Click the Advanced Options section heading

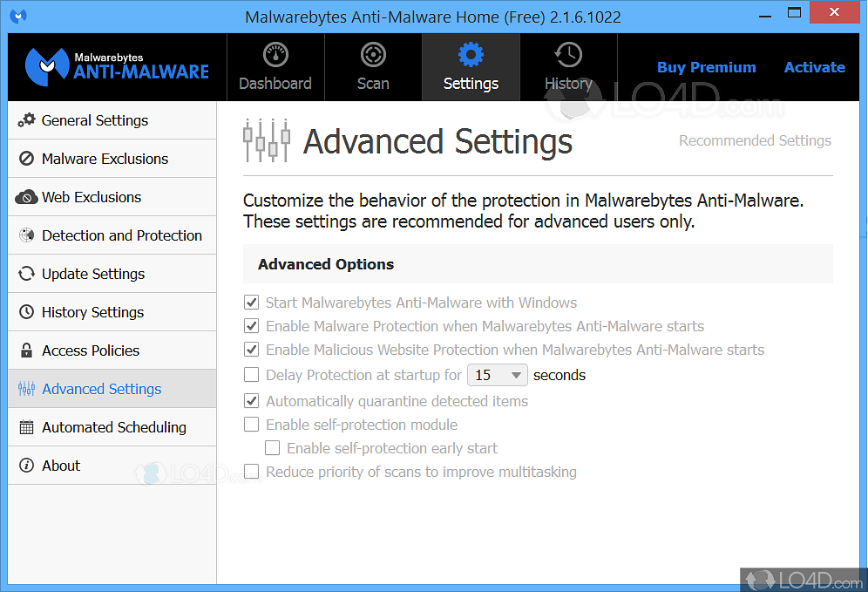pos(326,264)
